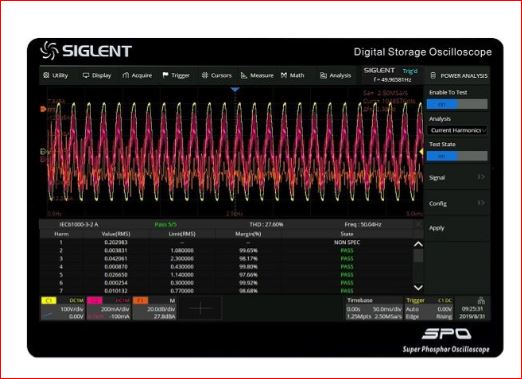Viewport: 522px width, 379px height.
Task: Click the Utility gear icon
Action: point(46,75)
